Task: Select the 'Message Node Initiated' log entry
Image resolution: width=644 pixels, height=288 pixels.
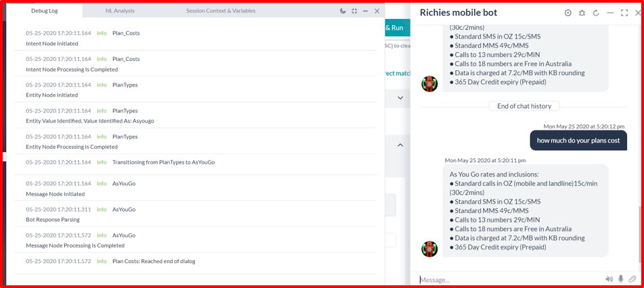Action: (x=55, y=193)
